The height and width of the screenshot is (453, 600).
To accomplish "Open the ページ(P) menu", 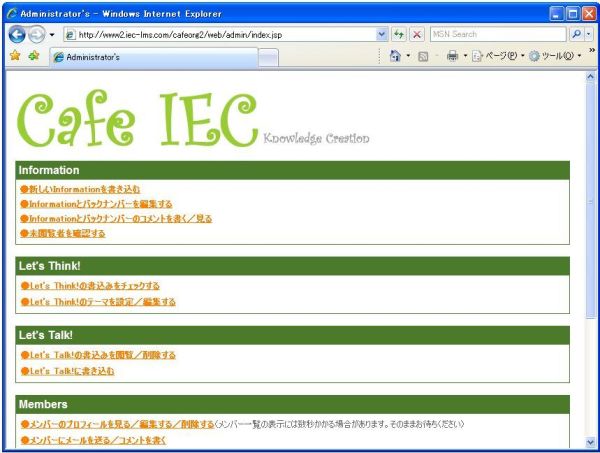I will pos(498,56).
